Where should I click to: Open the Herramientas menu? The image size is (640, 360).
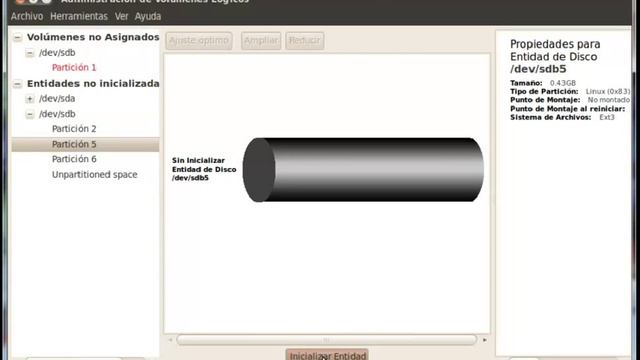(x=79, y=16)
